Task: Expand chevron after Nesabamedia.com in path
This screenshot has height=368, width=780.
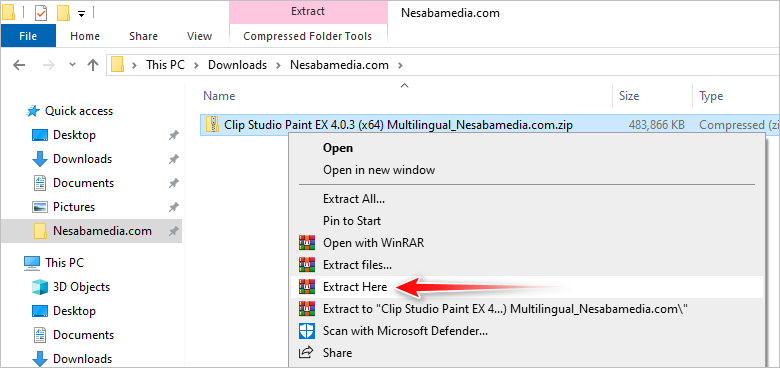Action: [400, 65]
